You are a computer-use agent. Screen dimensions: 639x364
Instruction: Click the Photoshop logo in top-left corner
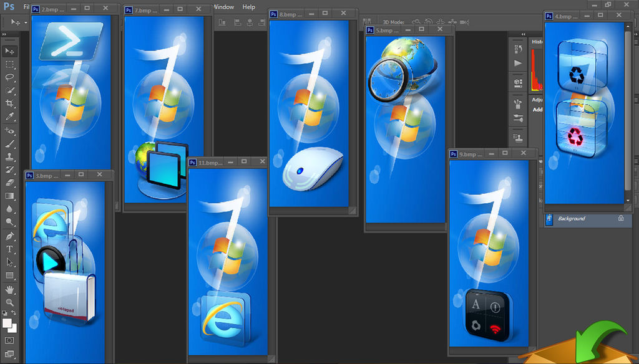[9, 6]
